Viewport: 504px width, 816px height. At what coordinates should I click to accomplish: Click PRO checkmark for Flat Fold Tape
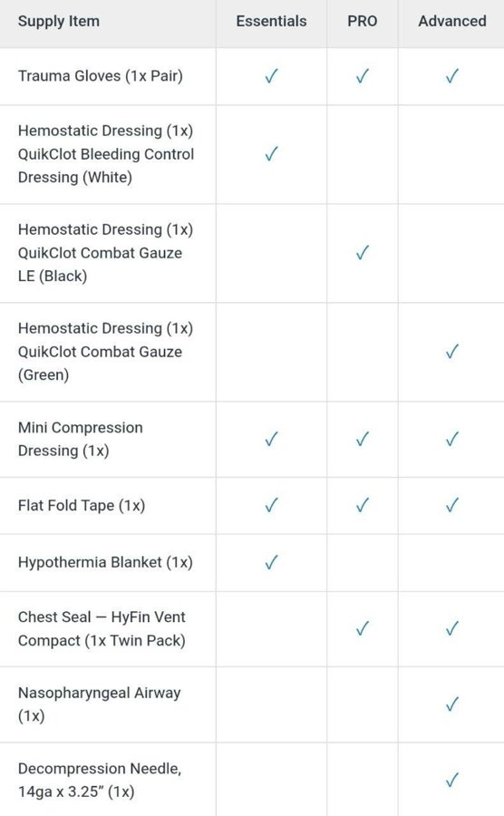tap(363, 505)
